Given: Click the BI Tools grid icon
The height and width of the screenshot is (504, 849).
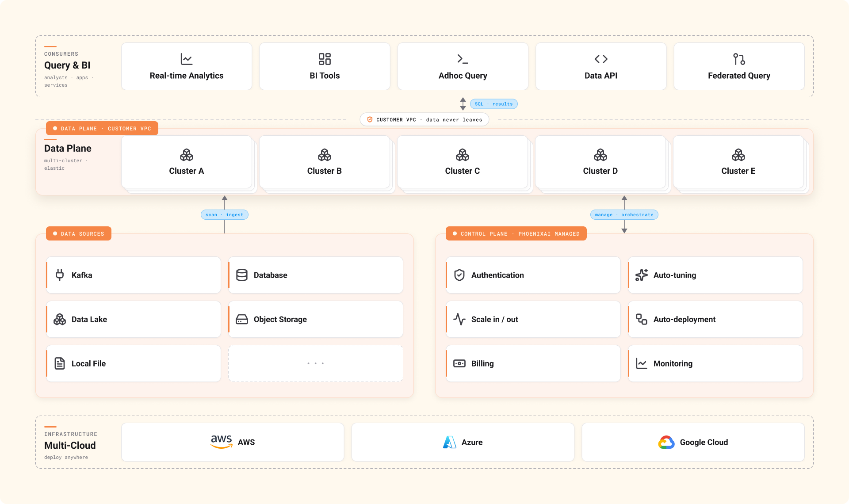Looking at the screenshot, I should pyautogui.click(x=325, y=59).
